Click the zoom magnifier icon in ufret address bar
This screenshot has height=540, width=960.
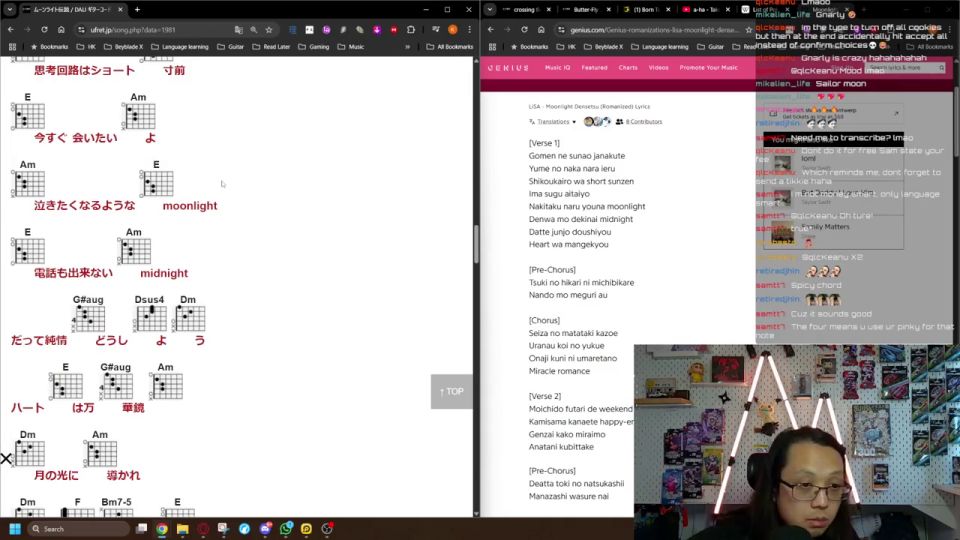[x=253, y=29]
